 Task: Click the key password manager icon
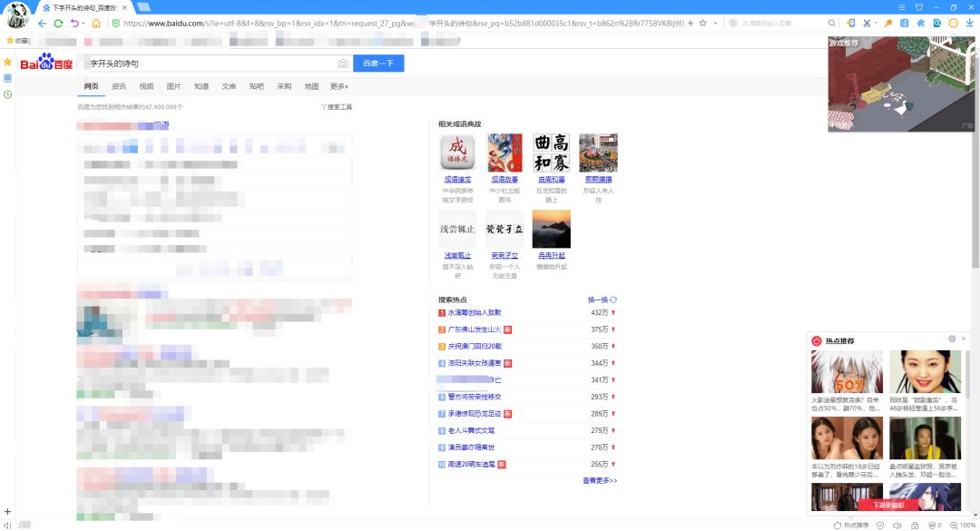[x=888, y=23]
